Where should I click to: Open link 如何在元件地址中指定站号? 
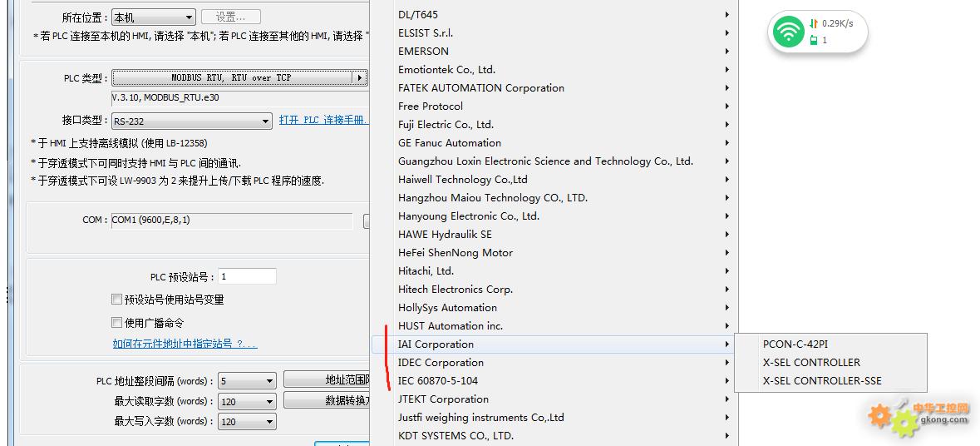pyautogui.click(x=185, y=344)
